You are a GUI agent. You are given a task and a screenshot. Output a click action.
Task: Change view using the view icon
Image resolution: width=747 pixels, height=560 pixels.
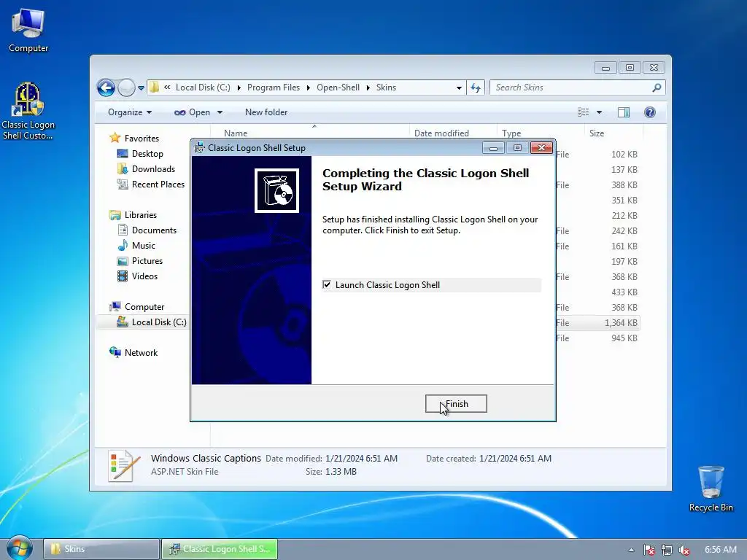(x=583, y=112)
